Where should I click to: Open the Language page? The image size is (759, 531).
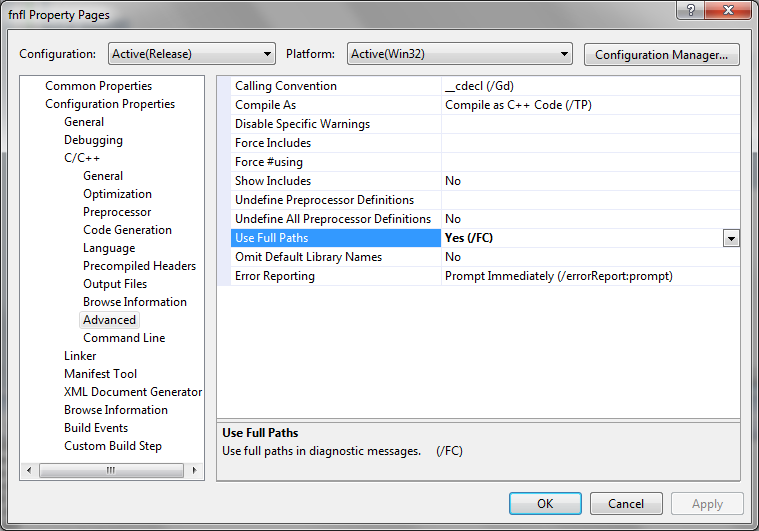109,248
